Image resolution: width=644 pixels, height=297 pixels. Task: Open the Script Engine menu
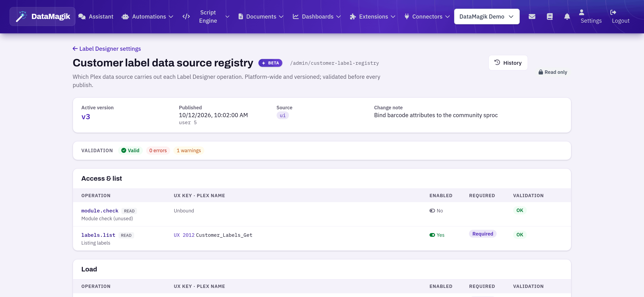[206, 16]
